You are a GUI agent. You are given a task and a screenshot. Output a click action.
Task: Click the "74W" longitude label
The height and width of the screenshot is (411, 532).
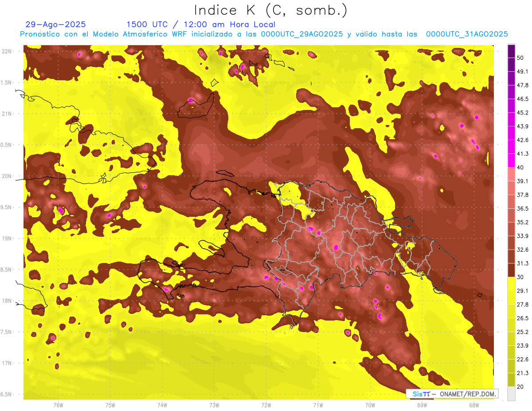(x=162, y=405)
